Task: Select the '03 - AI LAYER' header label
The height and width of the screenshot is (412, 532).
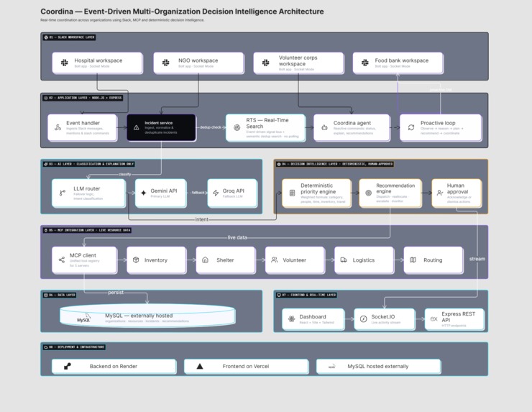Action: [x=88, y=164]
